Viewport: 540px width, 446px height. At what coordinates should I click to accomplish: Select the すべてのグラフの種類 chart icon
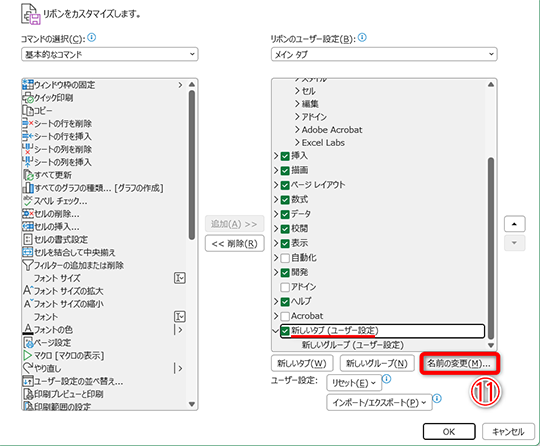pyautogui.click(x=28, y=188)
